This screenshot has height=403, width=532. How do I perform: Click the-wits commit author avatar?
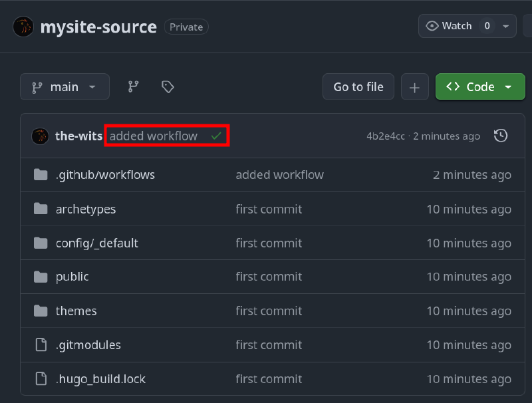[x=41, y=136]
